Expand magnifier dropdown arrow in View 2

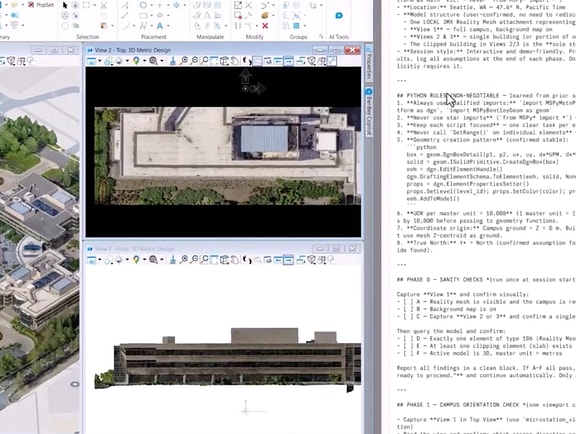click(162, 61)
